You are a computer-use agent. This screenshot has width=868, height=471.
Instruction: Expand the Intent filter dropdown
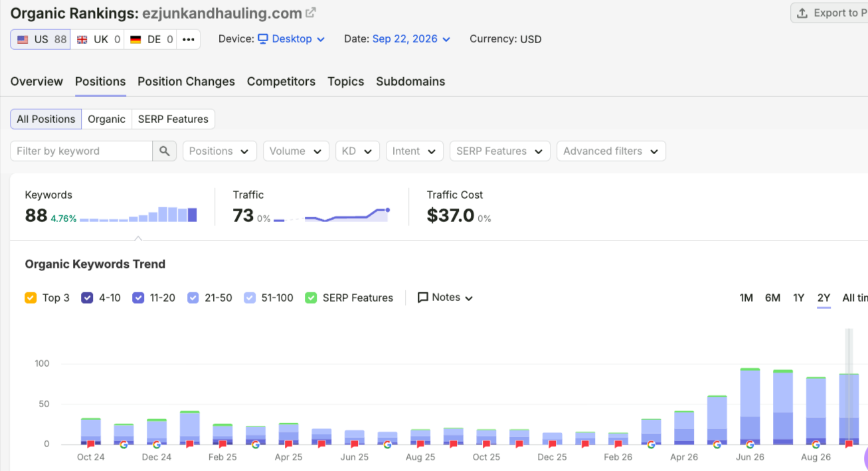pos(414,151)
